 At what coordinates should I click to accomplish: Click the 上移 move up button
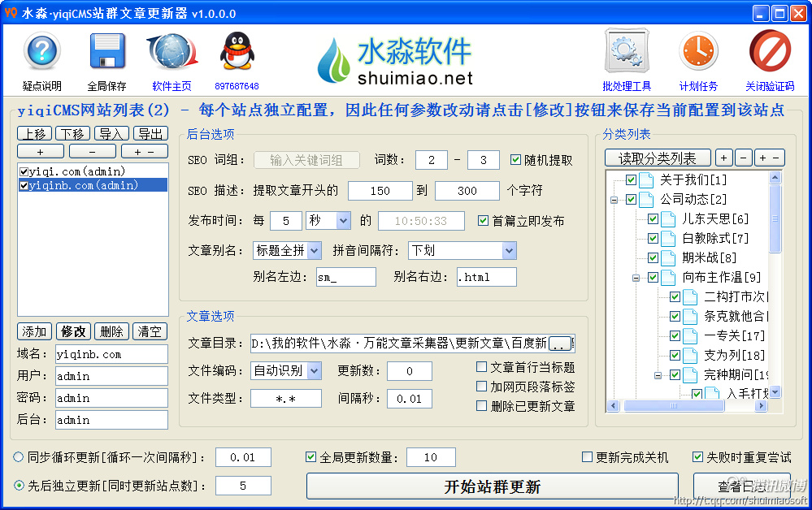[35, 134]
